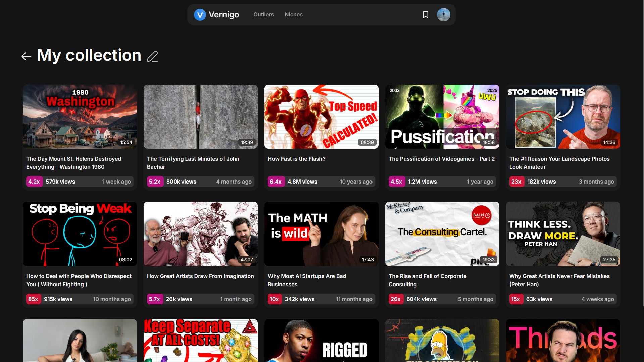
Task: Open the John Bachar climbing thumbnail
Action: pos(201,116)
